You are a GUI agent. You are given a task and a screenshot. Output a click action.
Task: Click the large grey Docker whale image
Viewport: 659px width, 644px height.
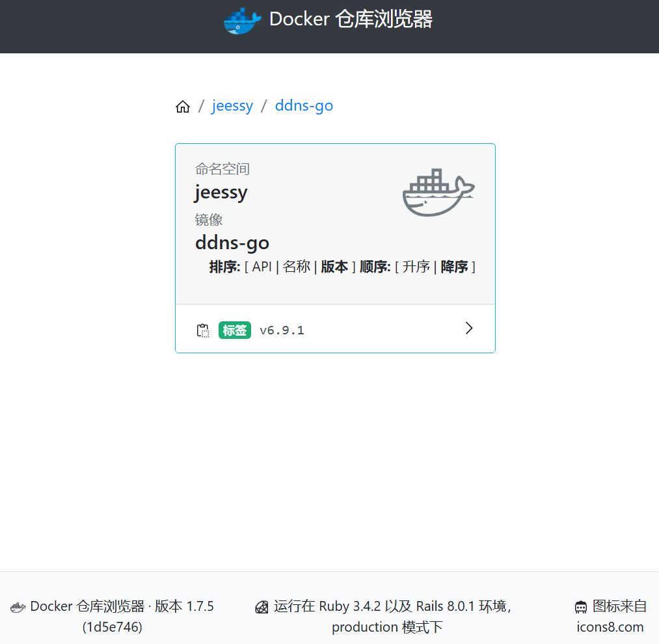[x=438, y=193]
